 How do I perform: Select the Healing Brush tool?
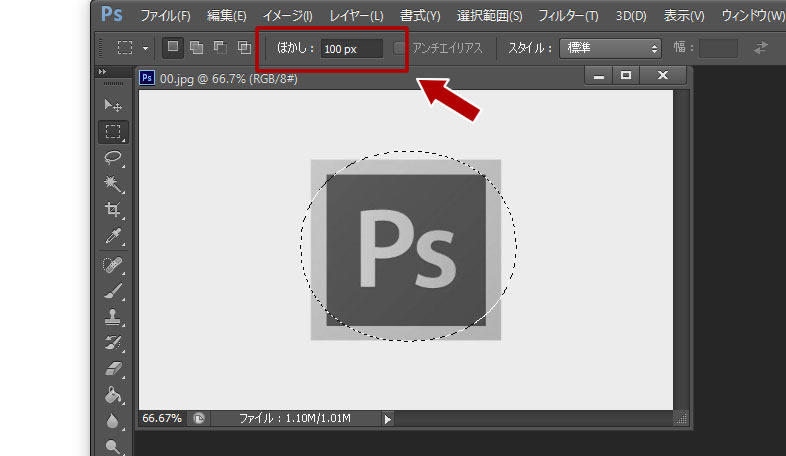tap(113, 265)
